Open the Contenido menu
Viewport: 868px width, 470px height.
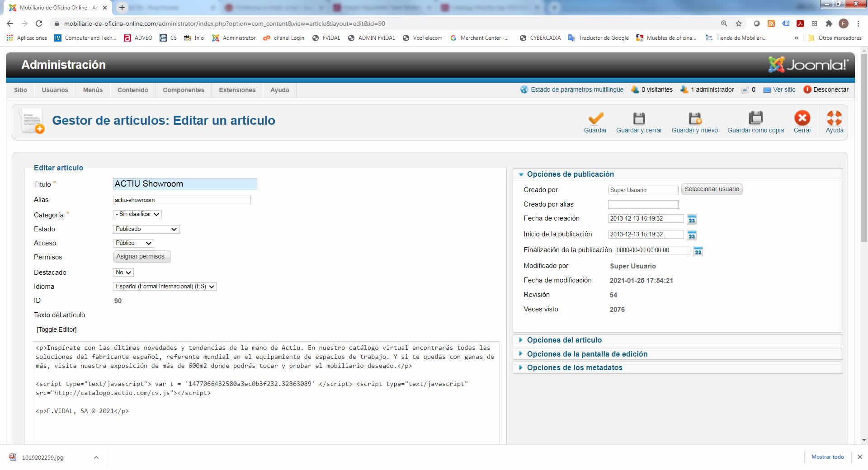click(132, 90)
